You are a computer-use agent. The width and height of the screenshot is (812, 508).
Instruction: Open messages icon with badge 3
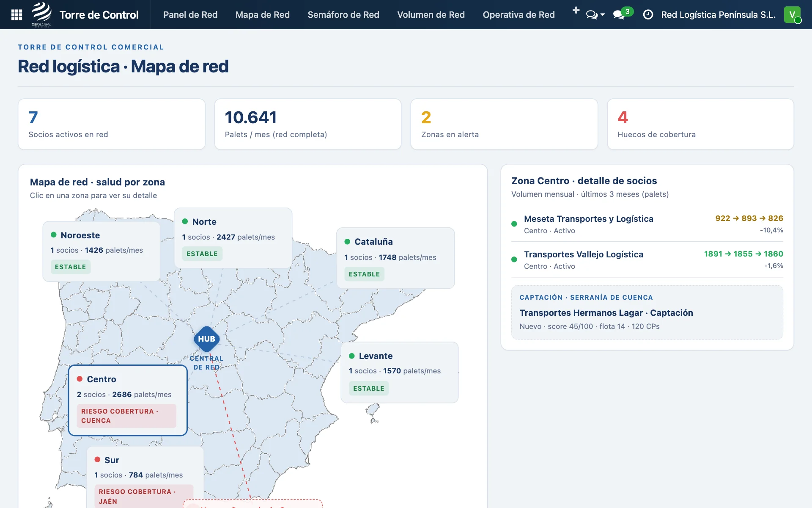tap(623, 14)
